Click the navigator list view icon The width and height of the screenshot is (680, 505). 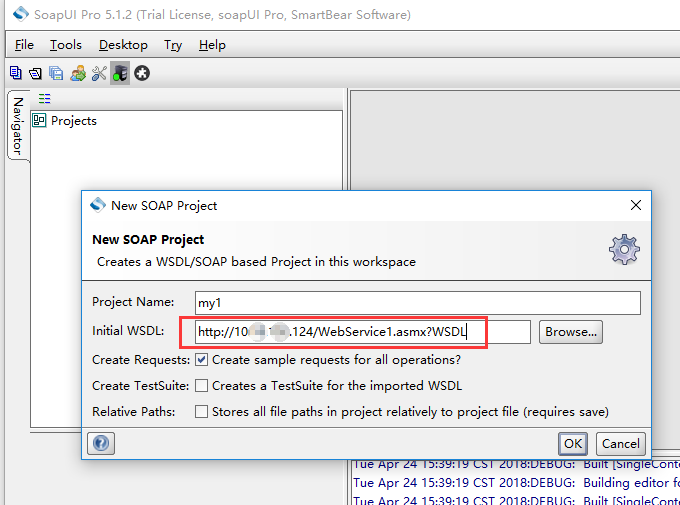tap(44, 98)
